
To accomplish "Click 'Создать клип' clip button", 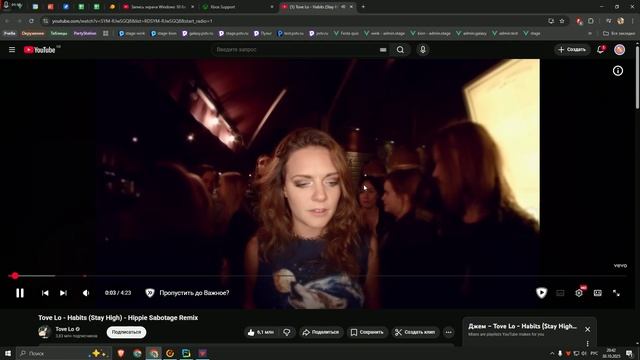I will pyautogui.click(x=415, y=332).
